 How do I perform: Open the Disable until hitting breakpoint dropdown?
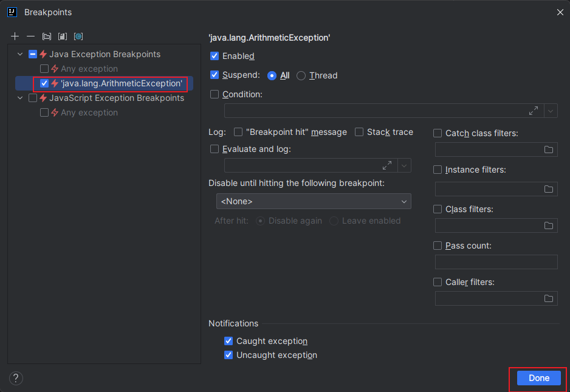tap(314, 201)
